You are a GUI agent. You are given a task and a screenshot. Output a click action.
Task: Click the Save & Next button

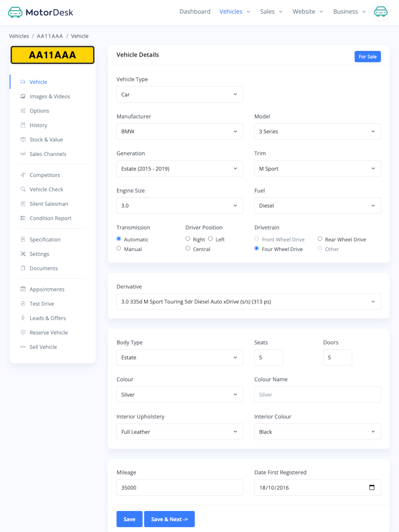click(x=169, y=519)
